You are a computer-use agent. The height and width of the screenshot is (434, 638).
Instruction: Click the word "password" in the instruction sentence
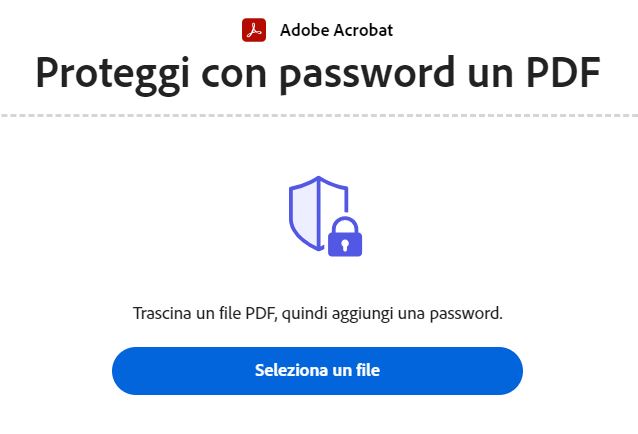pos(466,314)
